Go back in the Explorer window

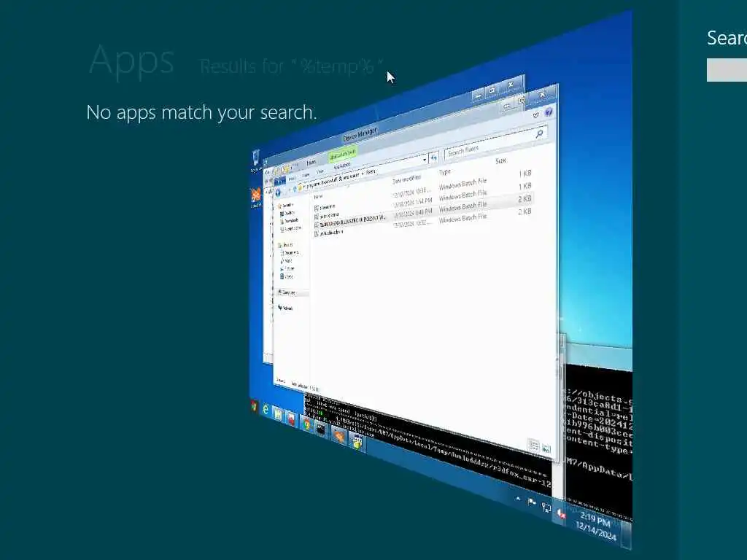pyautogui.click(x=278, y=192)
